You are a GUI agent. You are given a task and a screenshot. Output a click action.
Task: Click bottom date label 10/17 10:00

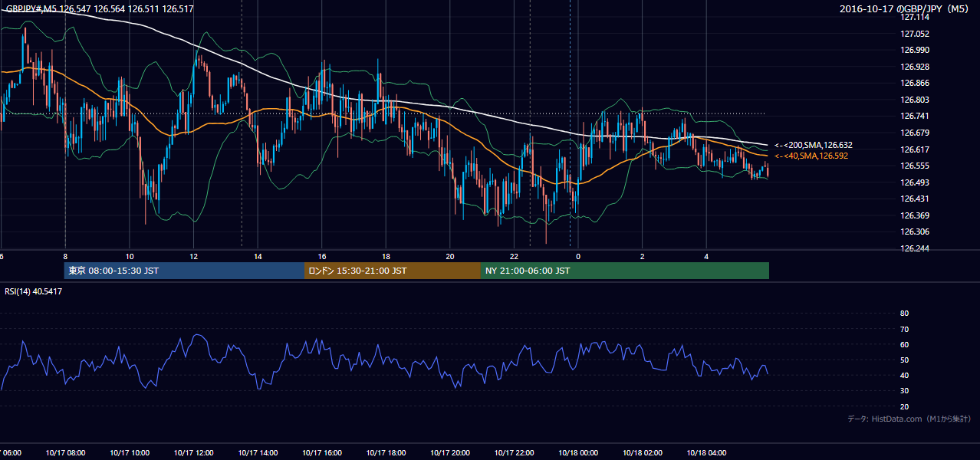pyautogui.click(x=130, y=452)
